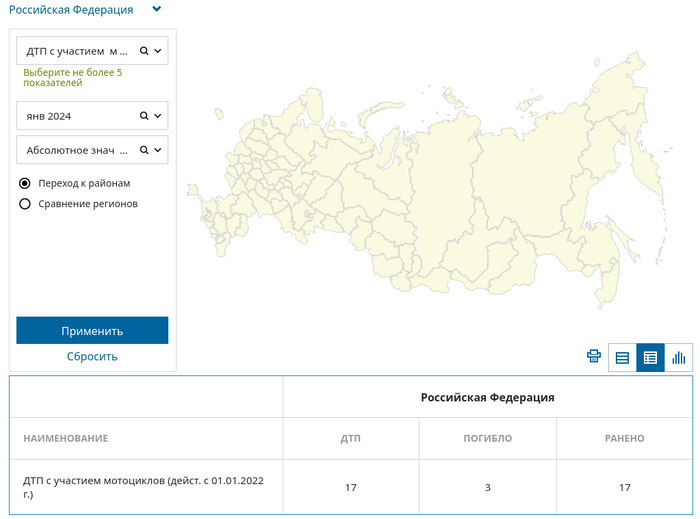Click the Сбросить reset link
Viewport: 700px width, 519px height.
click(92, 356)
